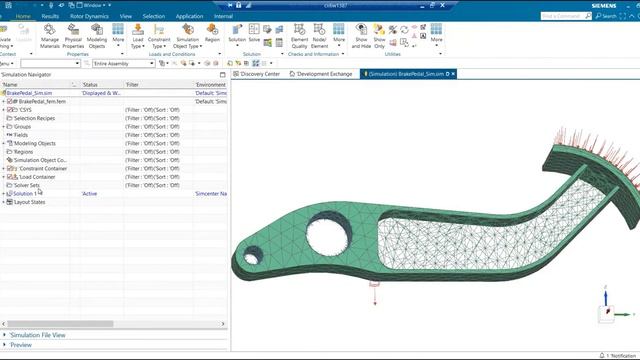The width and height of the screenshot is (640, 360).
Task: Click Status column header
Action: [102, 84]
